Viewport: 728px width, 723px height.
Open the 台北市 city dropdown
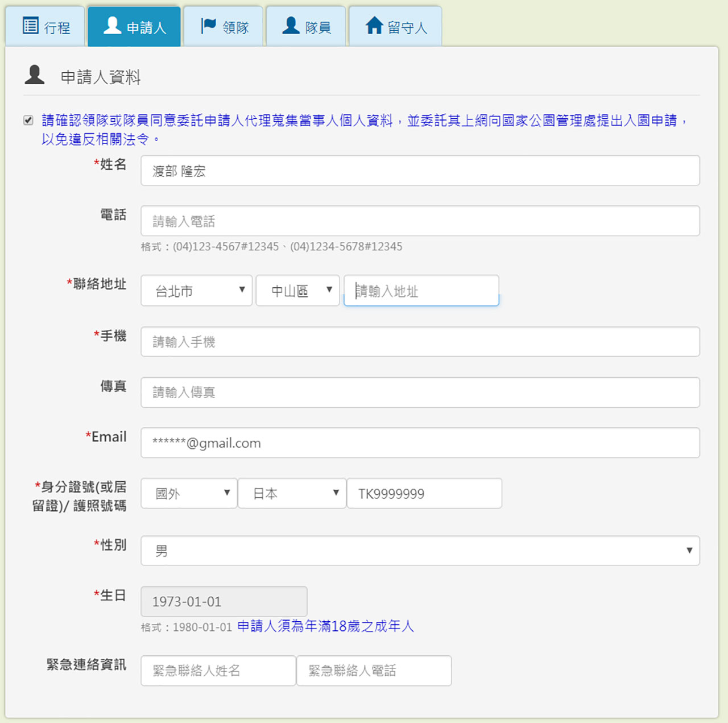click(196, 291)
